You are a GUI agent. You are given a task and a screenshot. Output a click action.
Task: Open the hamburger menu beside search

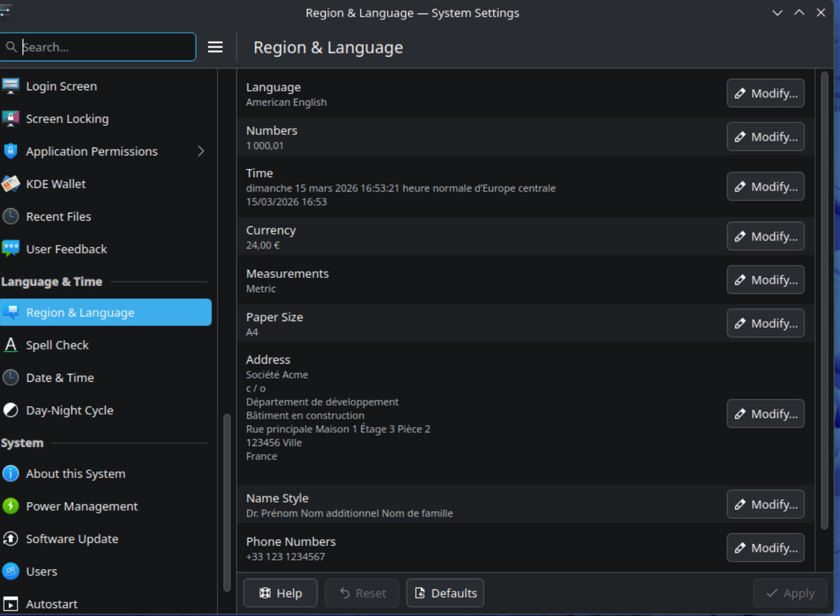215,47
